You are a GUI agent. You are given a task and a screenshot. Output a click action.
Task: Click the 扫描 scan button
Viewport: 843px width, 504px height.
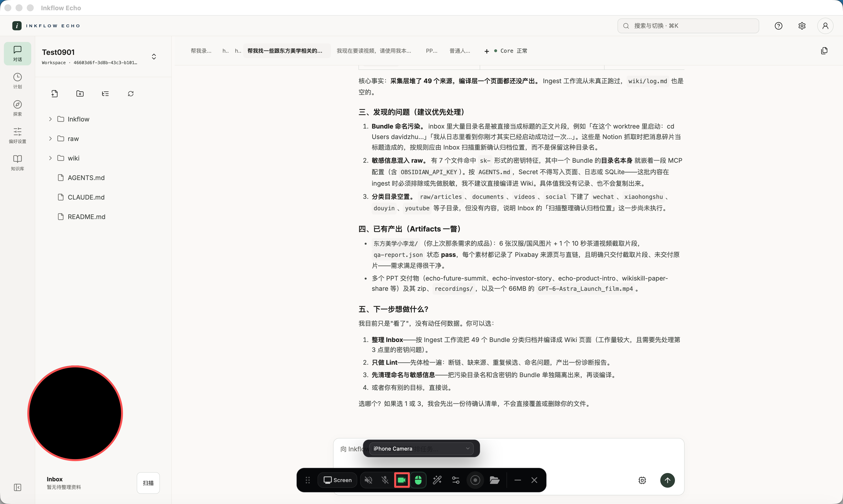(x=148, y=483)
